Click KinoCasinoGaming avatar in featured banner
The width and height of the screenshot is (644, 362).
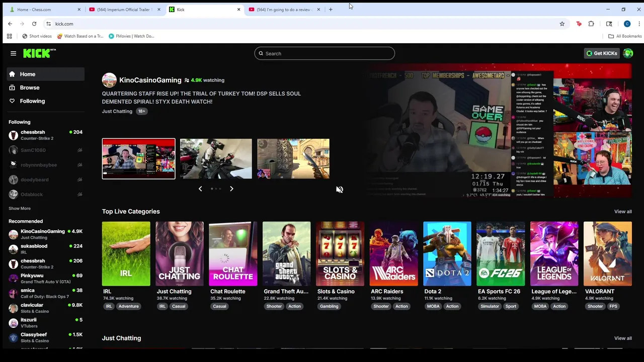click(x=109, y=80)
